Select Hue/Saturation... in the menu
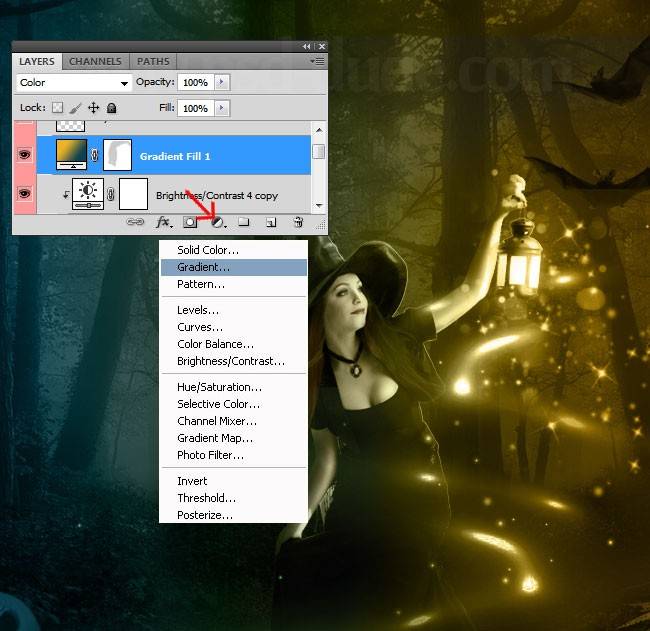This screenshot has width=650, height=631. 219,387
